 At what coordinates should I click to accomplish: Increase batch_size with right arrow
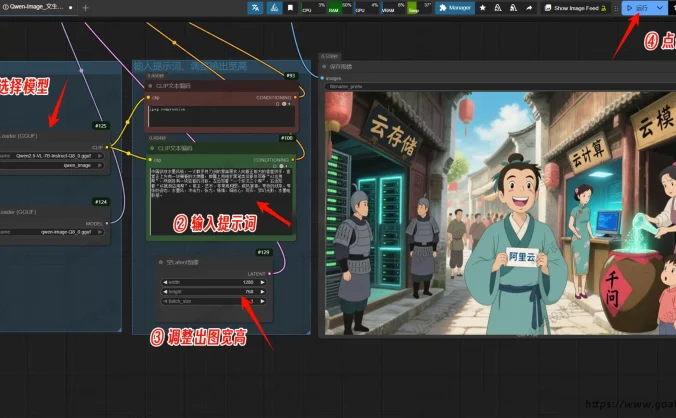(262, 301)
